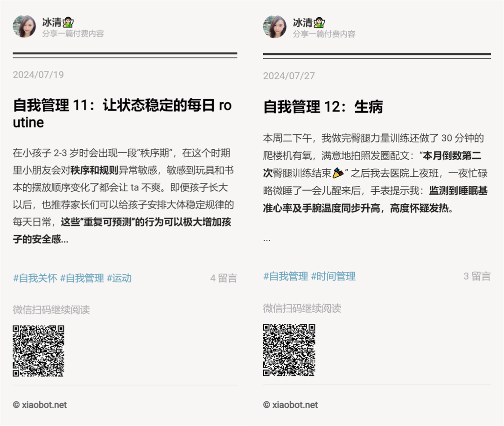
Task: Click the QR code on the 自我管理 11 card
Action: pos(39,351)
